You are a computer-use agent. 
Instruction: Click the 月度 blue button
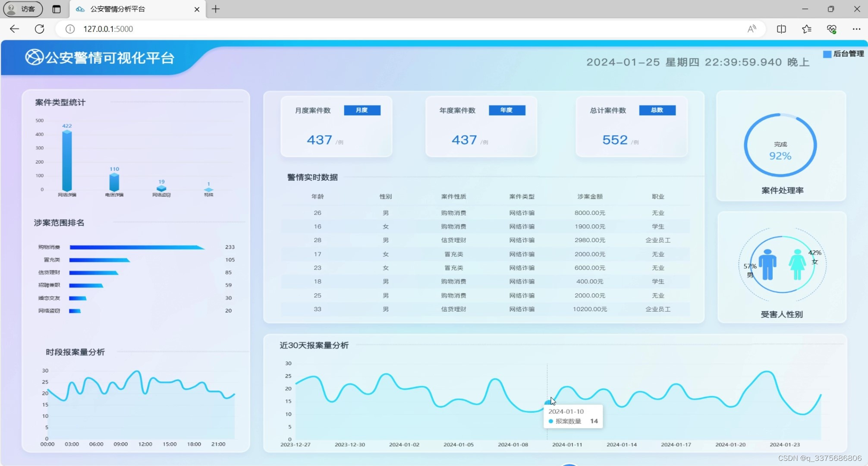point(362,110)
